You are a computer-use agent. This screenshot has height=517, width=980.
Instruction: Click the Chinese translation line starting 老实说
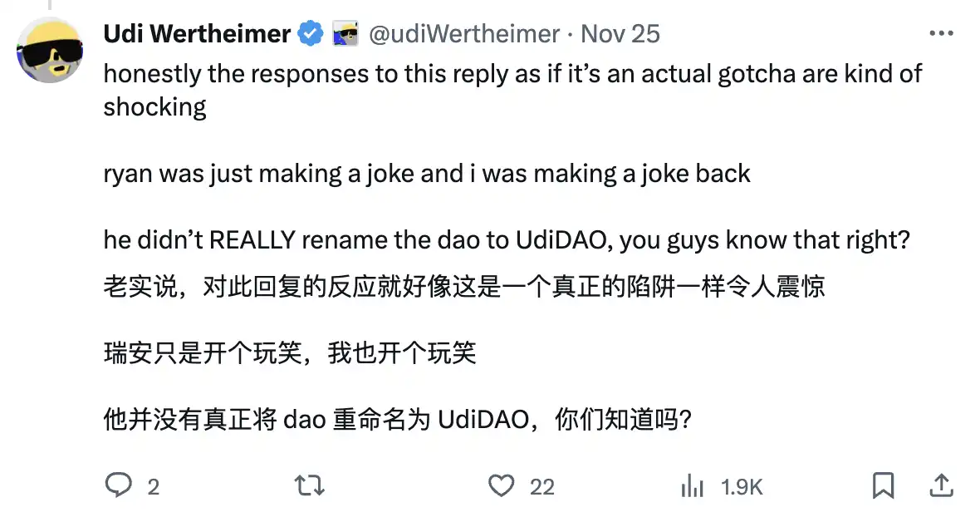463,287
